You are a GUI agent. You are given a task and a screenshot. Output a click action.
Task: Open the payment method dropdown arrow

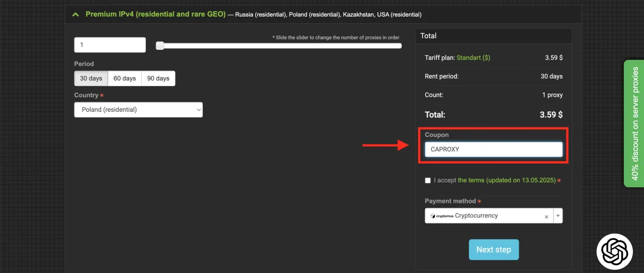[557, 216]
